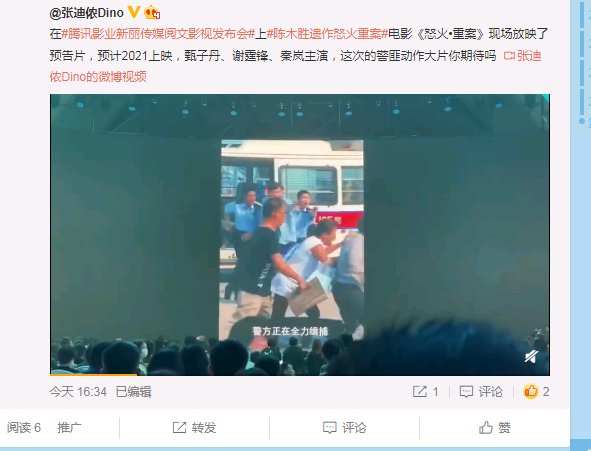Click the orange video progress bar
Screen dimensions: 591x451
tap(93, 375)
